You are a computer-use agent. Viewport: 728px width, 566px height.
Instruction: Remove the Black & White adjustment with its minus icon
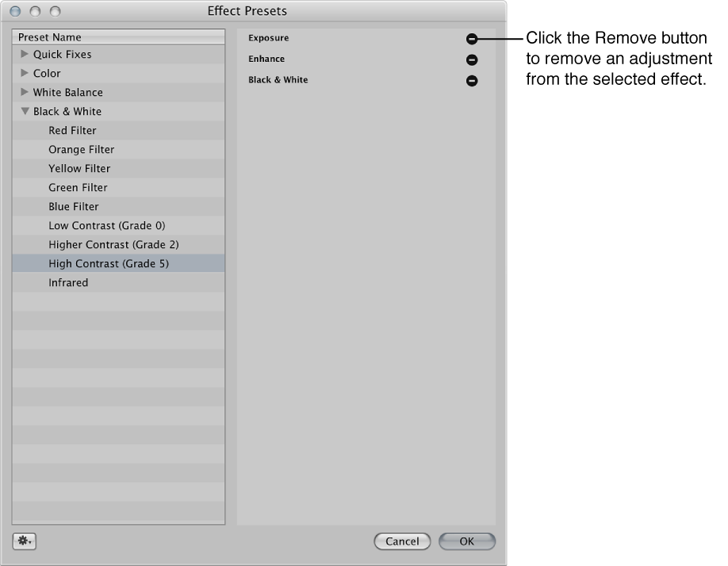pyautogui.click(x=472, y=80)
